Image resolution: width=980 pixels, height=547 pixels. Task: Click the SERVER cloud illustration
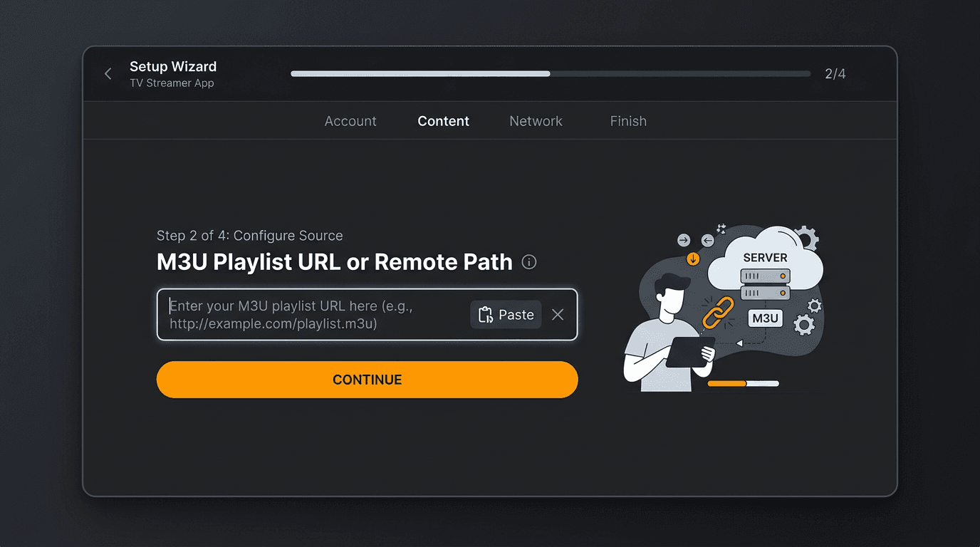coord(766,258)
